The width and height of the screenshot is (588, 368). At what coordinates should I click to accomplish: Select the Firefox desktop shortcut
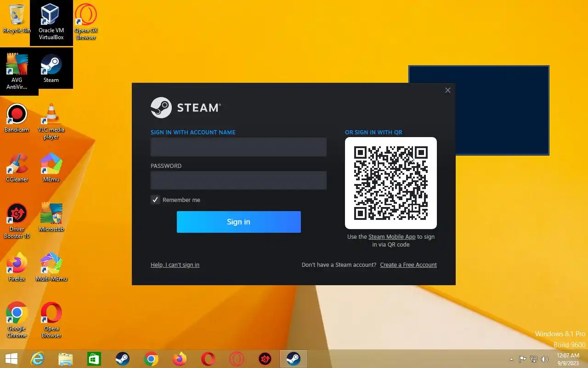tap(17, 267)
